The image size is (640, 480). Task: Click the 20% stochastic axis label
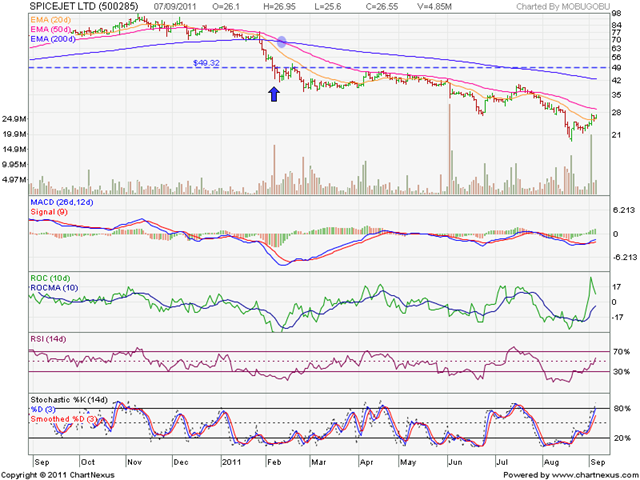tap(621, 438)
